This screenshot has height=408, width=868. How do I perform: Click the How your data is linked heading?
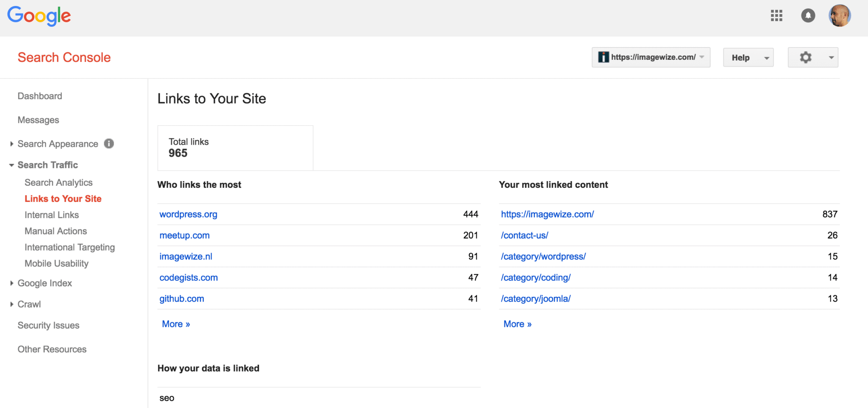click(208, 368)
